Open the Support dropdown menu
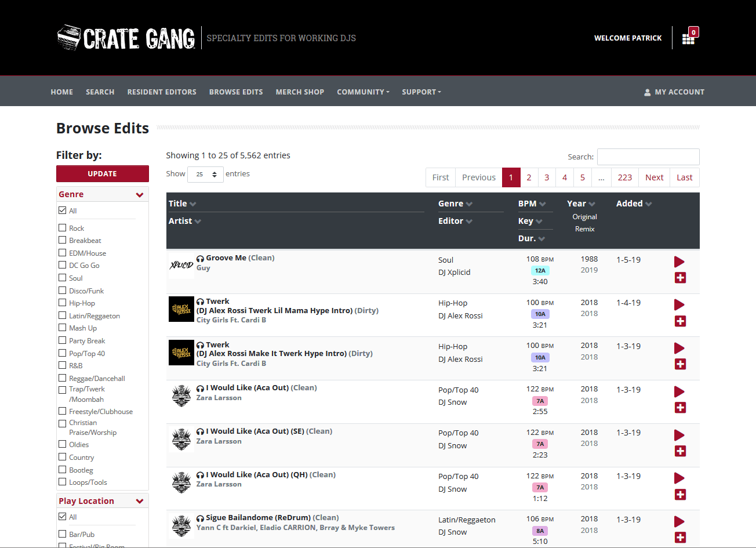The height and width of the screenshot is (548, 756). pyautogui.click(x=421, y=92)
